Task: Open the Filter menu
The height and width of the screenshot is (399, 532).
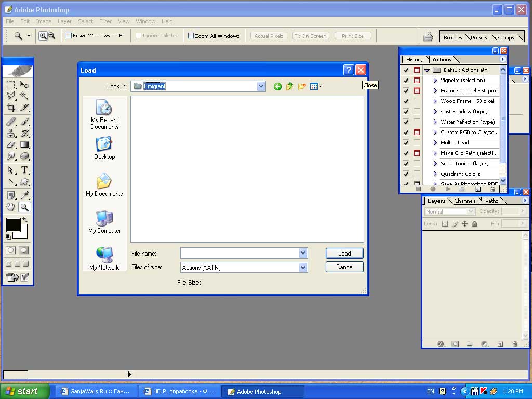Action: pyautogui.click(x=105, y=21)
